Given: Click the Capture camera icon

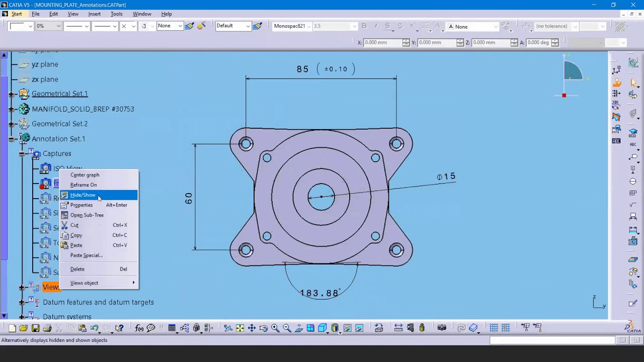Looking at the screenshot, I should [442, 328].
